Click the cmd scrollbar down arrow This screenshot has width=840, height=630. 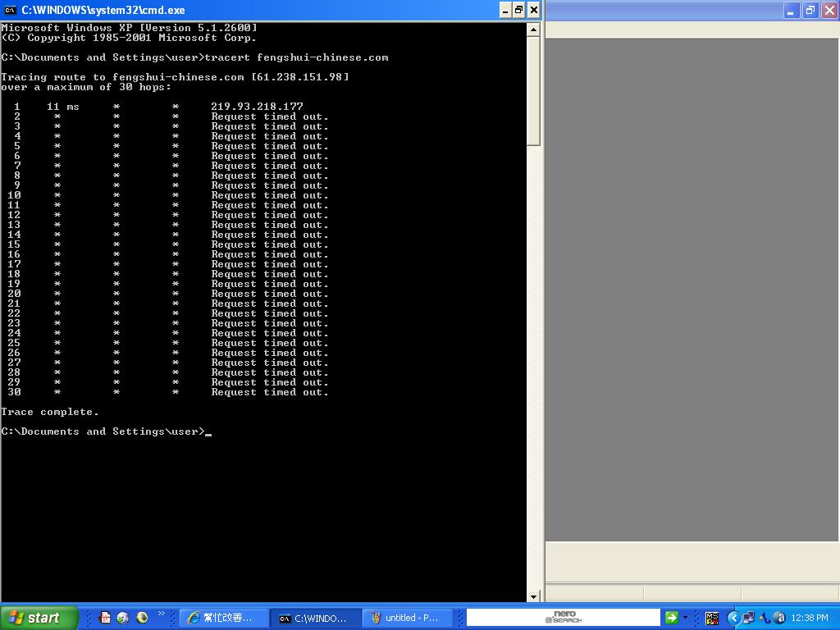[x=533, y=596]
